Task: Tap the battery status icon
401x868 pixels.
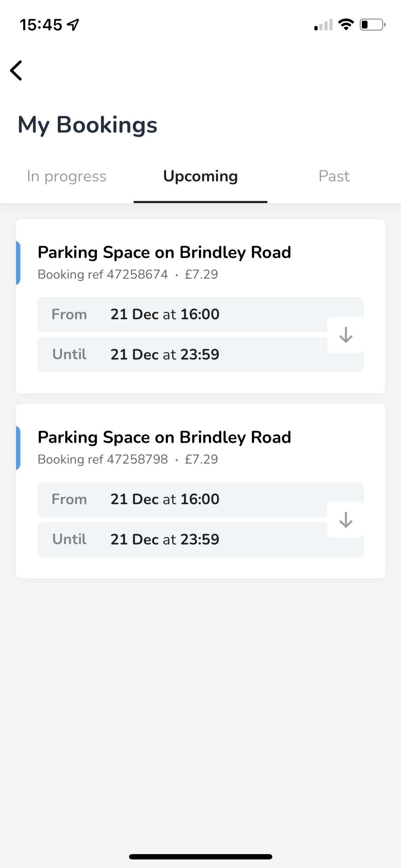Action: (x=372, y=25)
